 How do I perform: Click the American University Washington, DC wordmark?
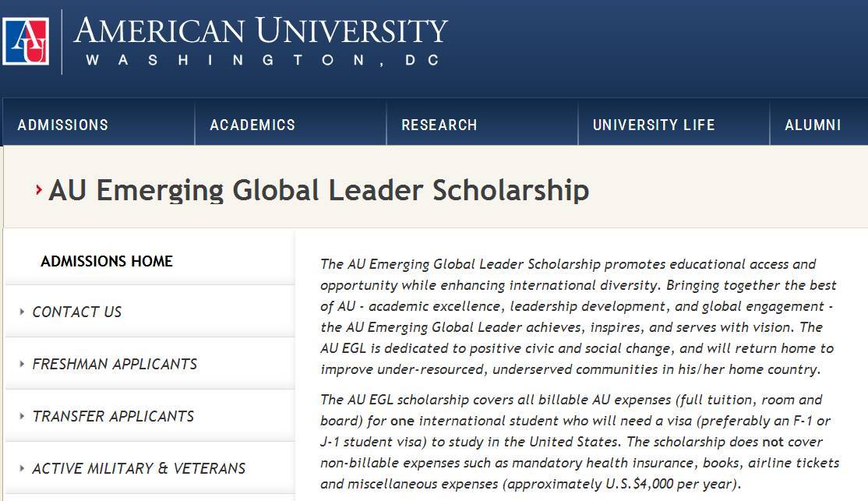point(261,41)
